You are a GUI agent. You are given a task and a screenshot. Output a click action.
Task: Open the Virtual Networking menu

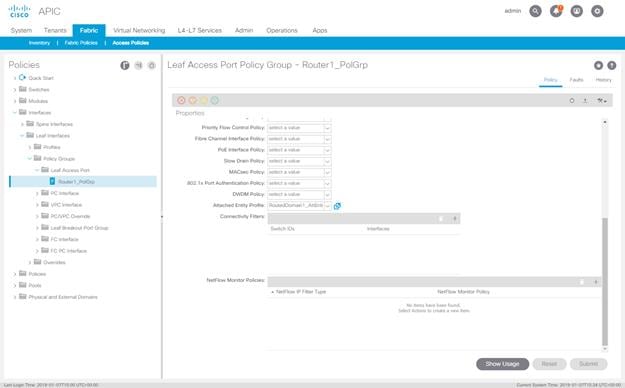[139, 30]
